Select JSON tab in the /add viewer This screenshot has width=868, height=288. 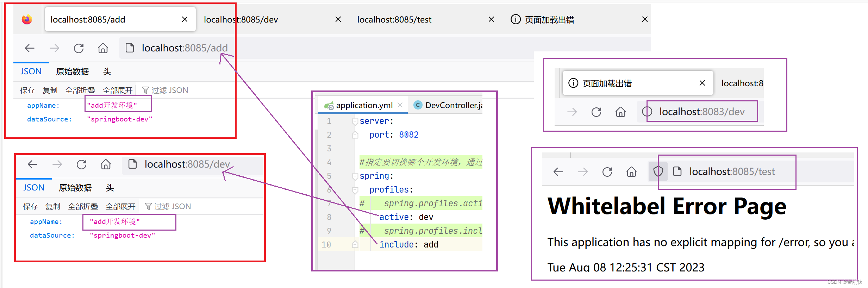(x=31, y=71)
